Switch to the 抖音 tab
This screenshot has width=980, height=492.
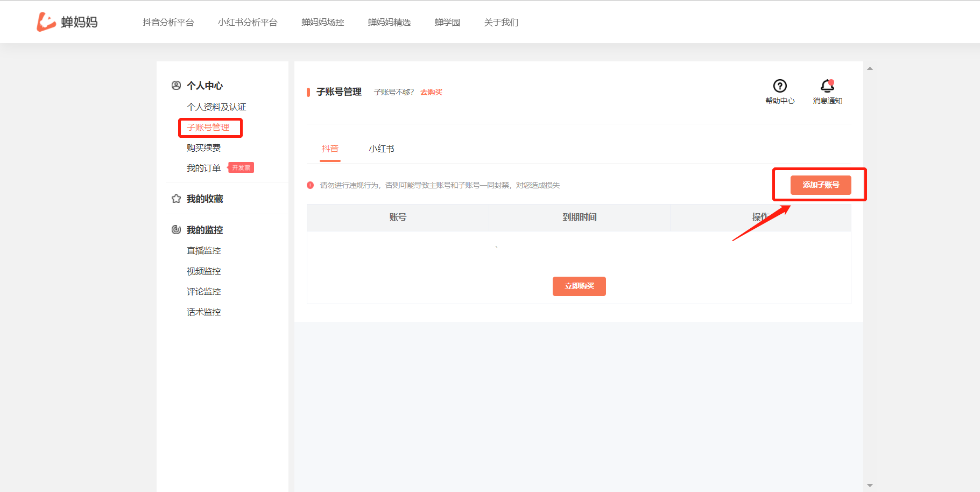coord(330,149)
